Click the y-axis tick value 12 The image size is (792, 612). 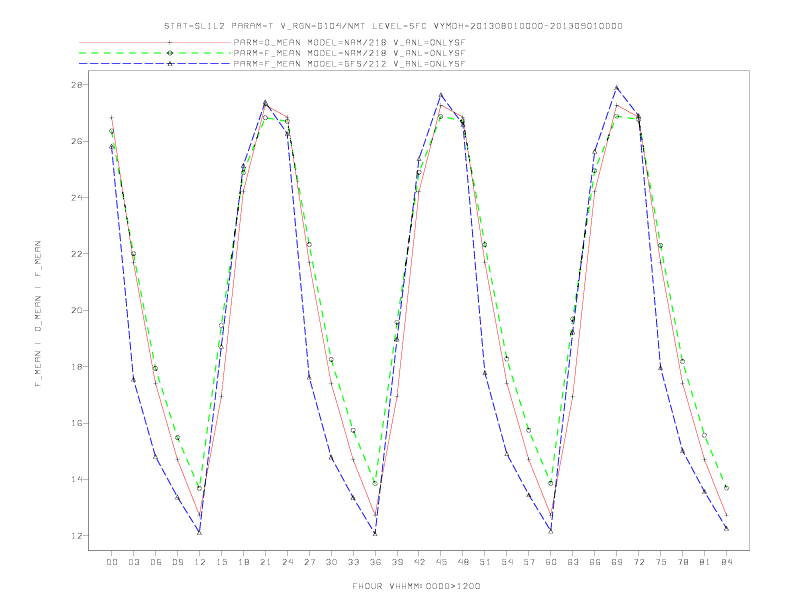(77, 536)
